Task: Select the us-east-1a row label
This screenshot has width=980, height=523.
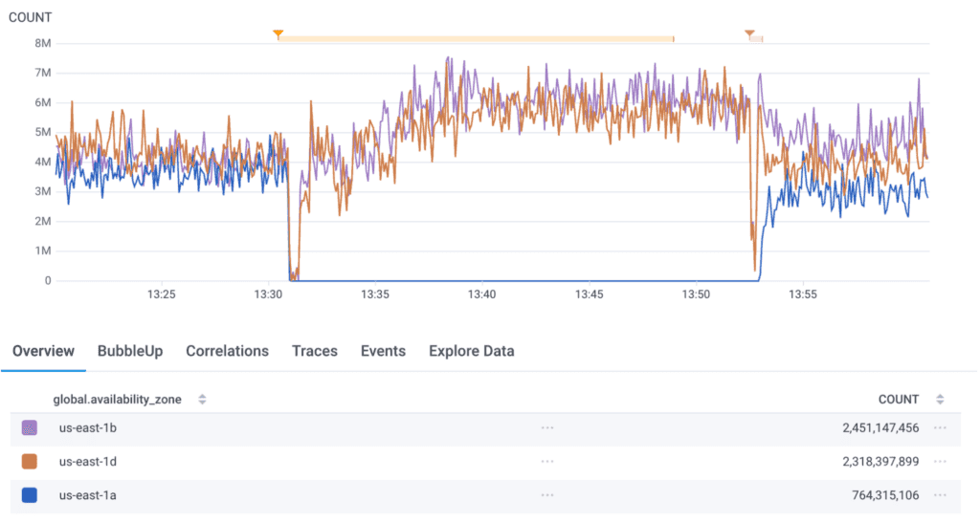Action: pos(88,495)
